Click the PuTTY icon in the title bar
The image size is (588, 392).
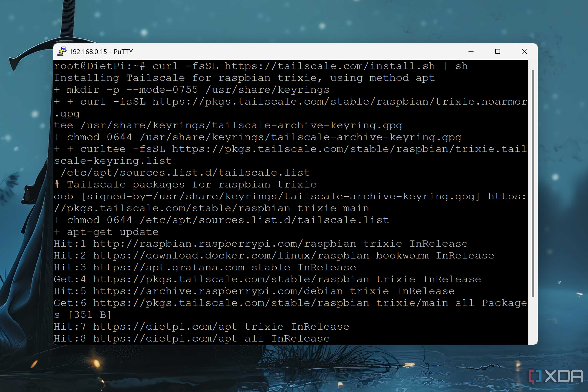click(62, 51)
